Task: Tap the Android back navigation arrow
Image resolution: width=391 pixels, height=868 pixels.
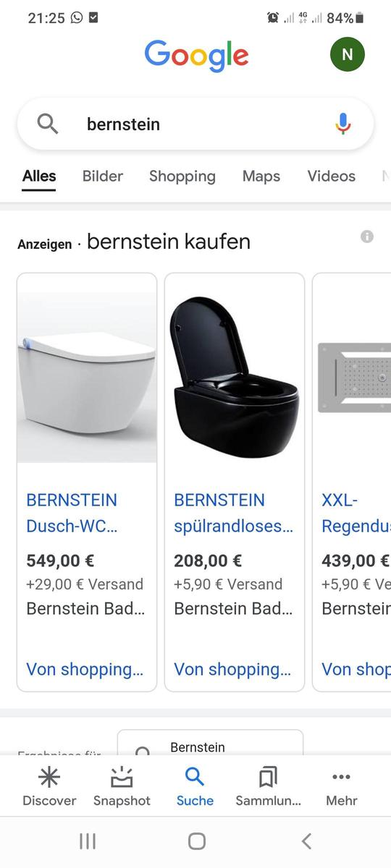Action: 306,841
